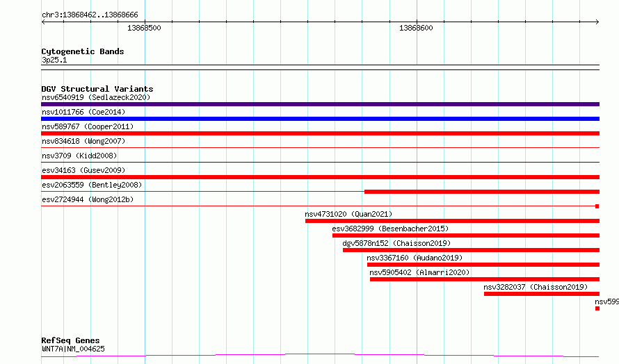The height and width of the screenshot is (364, 619).
Task: Click the red bar under nsv3367160
Action: click(x=483, y=265)
